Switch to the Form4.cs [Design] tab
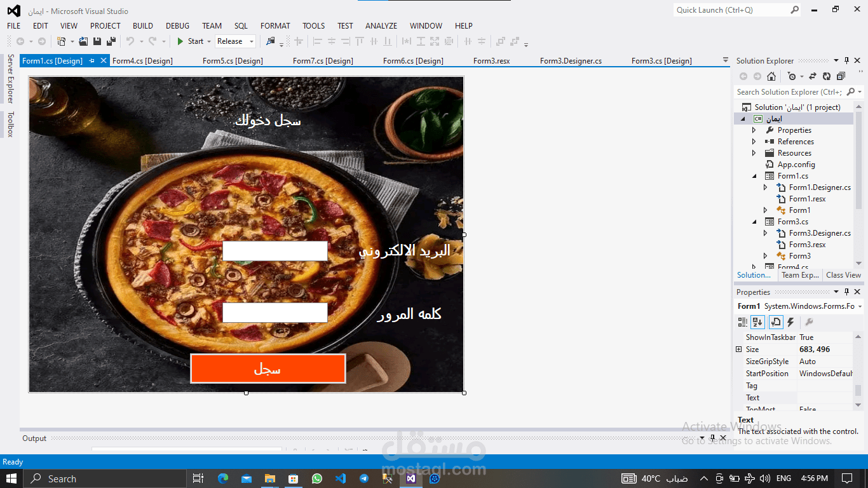Viewport: 868px width, 488px height. [x=142, y=61]
